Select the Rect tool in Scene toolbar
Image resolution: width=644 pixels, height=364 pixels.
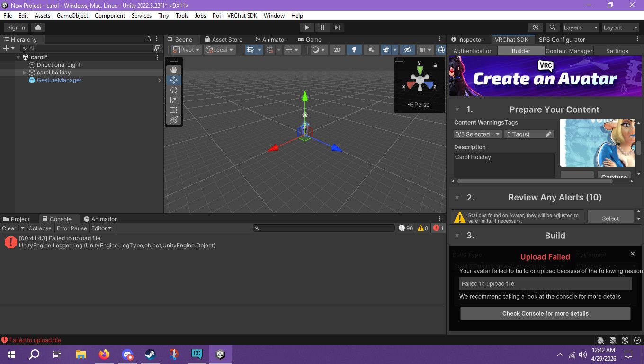coord(174,110)
